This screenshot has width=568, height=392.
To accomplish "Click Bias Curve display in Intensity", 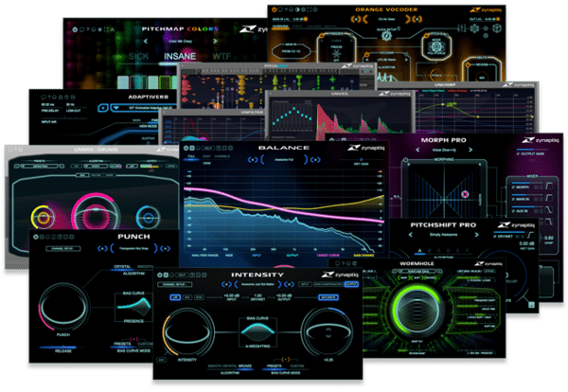I will point(257,331).
